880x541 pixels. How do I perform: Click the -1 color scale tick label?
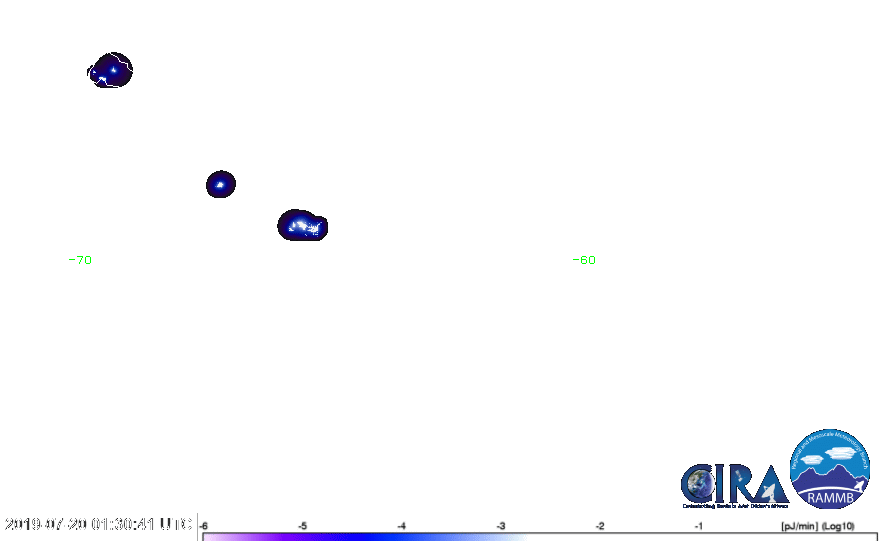(x=699, y=525)
